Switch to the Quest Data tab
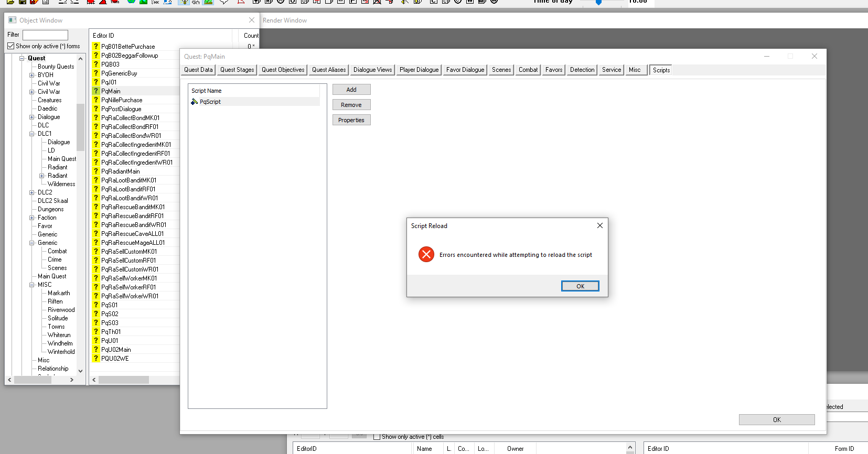This screenshot has height=454, width=868. 198,70
